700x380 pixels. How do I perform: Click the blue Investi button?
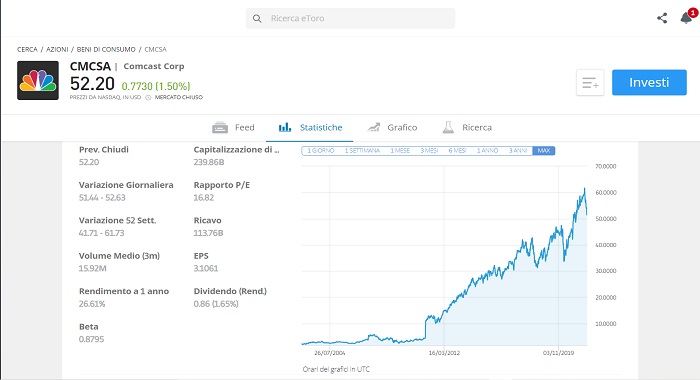click(649, 82)
